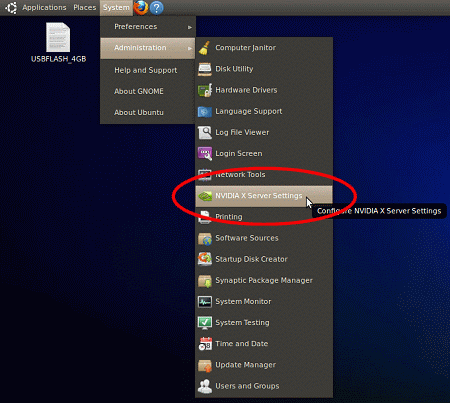Image resolution: width=450 pixels, height=403 pixels.
Task: Click the Language Support flag icon
Action: pos(204,111)
